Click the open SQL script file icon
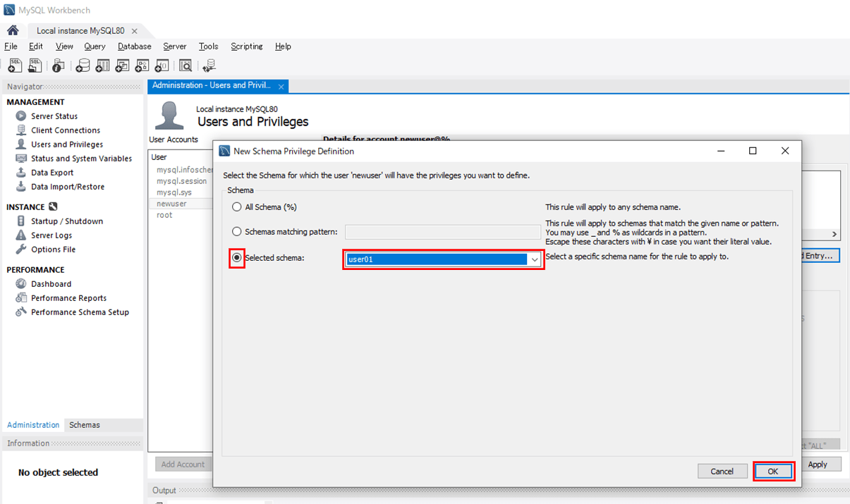 (x=35, y=66)
